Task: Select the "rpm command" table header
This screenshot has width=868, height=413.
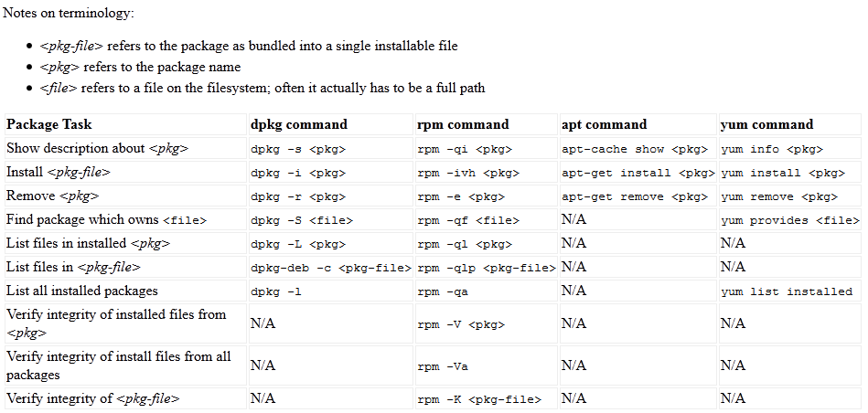Action: point(464,124)
